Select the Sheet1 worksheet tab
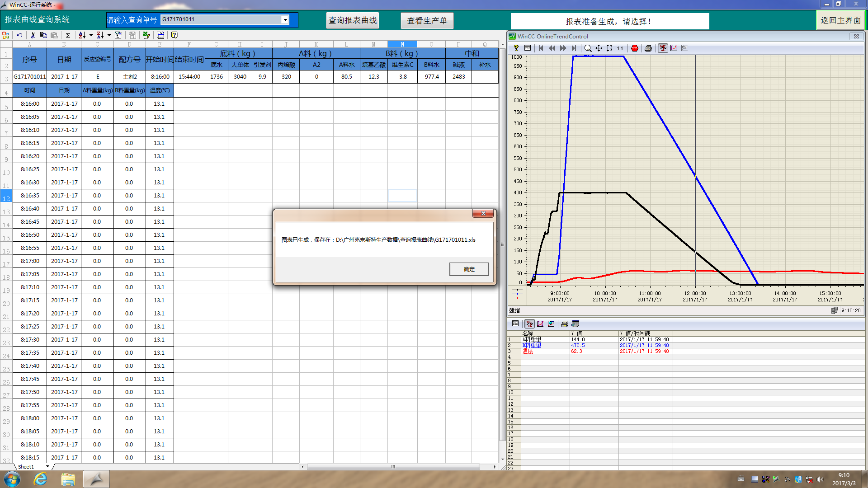Image resolution: width=868 pixels, height=488 pixels. [x=26, y=467]
